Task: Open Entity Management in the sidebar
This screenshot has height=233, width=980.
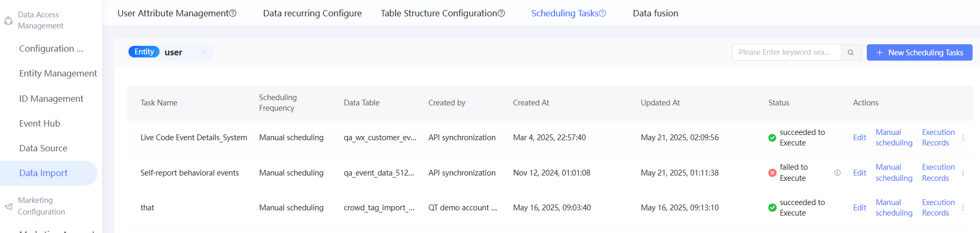Action: click(x=58, y=73)
